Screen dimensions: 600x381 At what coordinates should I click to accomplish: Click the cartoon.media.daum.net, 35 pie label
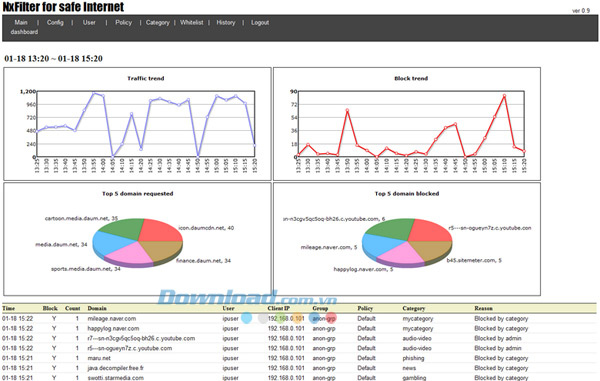coord(81,218)
